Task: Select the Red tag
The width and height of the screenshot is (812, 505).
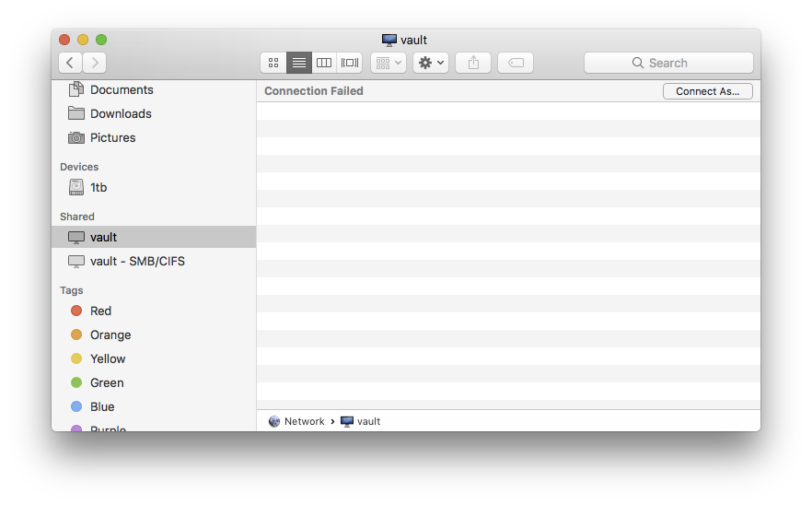Action: (x=153, y=311)
